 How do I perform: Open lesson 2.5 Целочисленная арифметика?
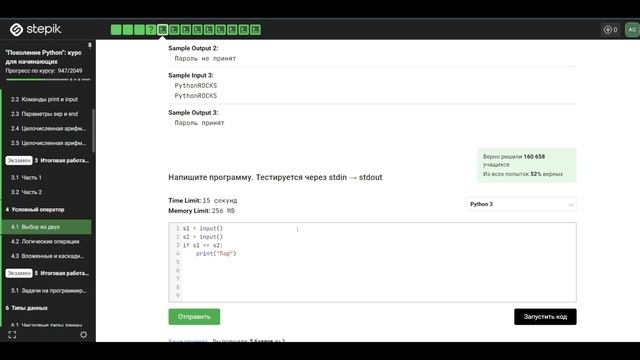(47, 143)
